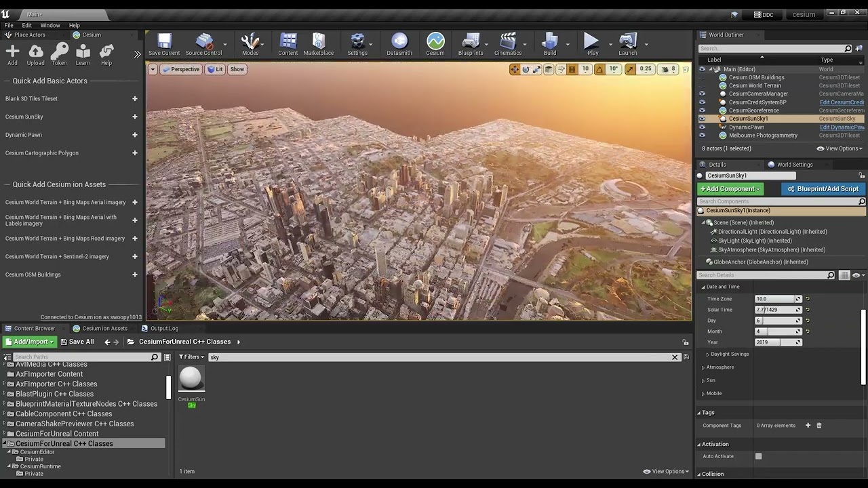Toggle Auto Activate checkbox
Image resolution: width=868 pixels, height=488 pixels.
(x=758, y=456)
